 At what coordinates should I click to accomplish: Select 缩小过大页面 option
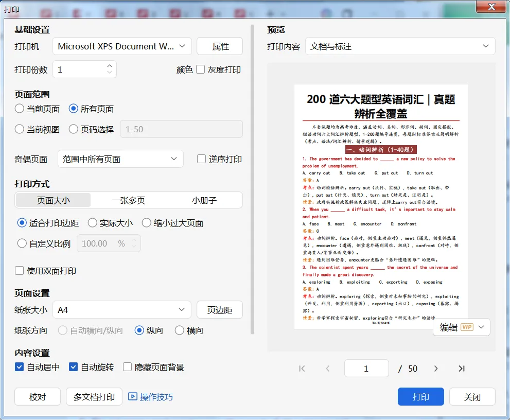pyautogui.click(x=146, y=223)
